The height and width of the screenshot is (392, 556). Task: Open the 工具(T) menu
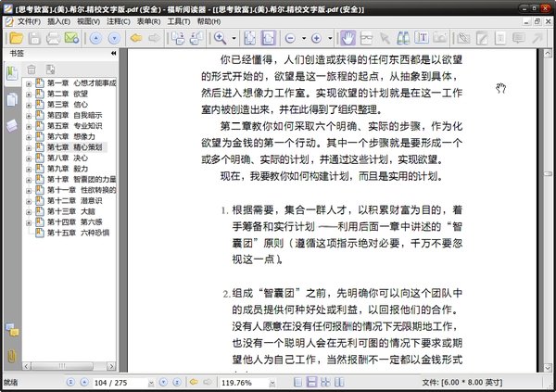click(x=179, y=21)
